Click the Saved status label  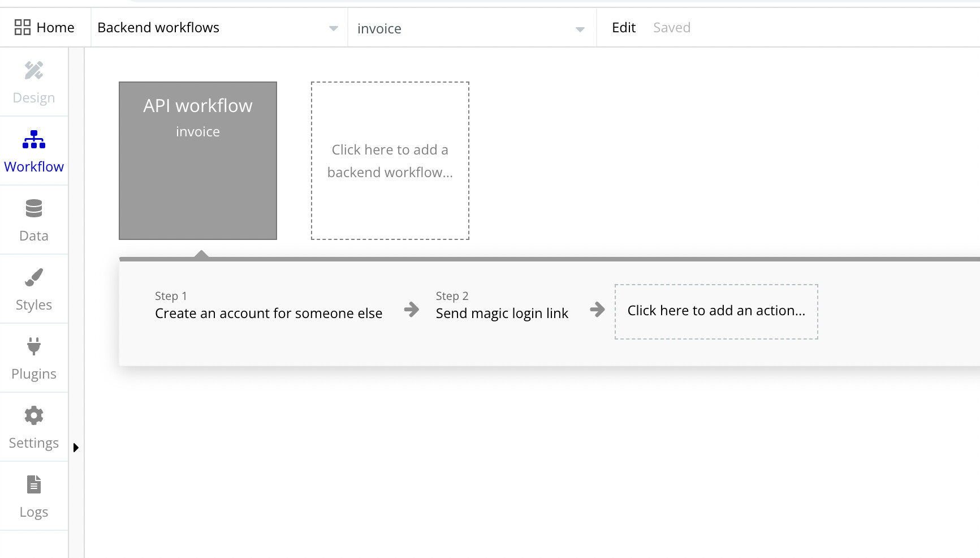pyautogui.click(x=672, y=28)
